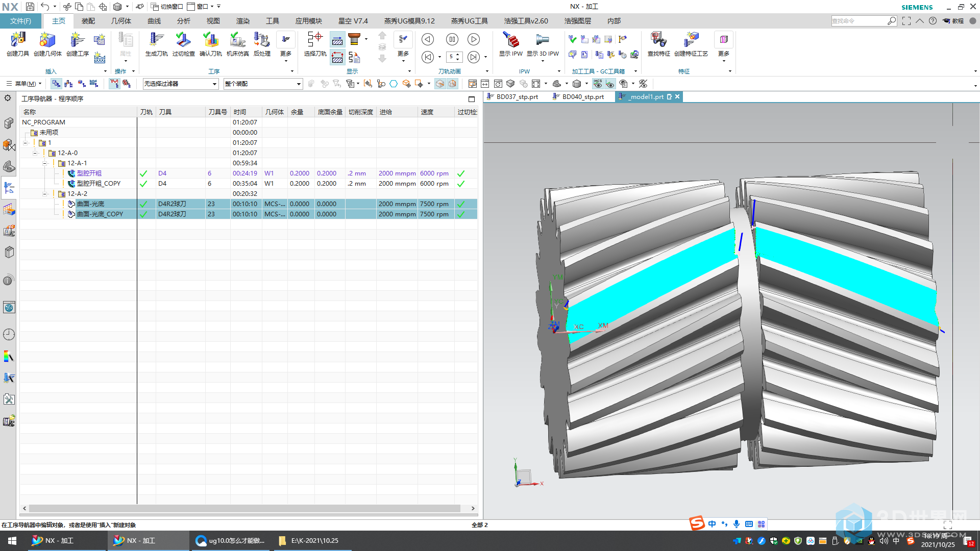This screenshot has width=980, height=551.
Task: Collapse program group 1 node
Action: [25, 143]
